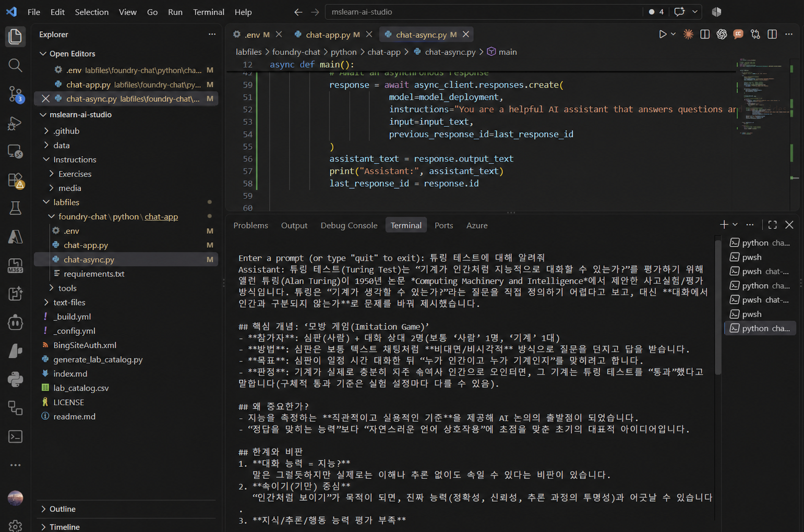Open the Extensions view with warning badge
804x532 pixels.
pyautogui.click(x=15, y=180)
